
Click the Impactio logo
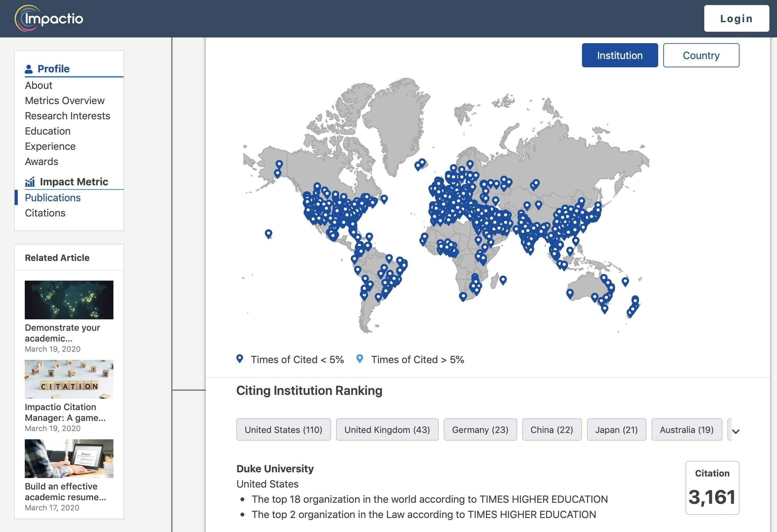pos(49,18)
